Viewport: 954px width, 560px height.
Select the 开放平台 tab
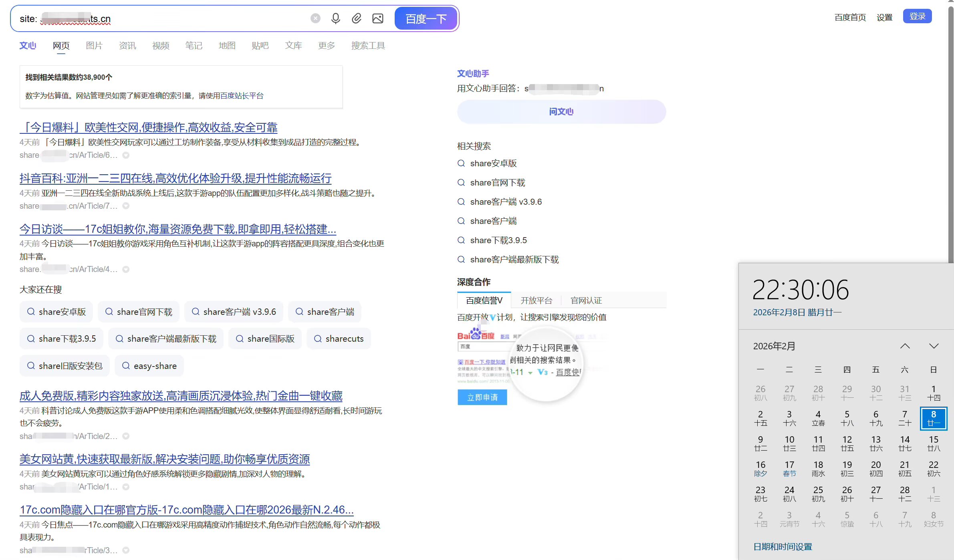[x=536, y=300]
